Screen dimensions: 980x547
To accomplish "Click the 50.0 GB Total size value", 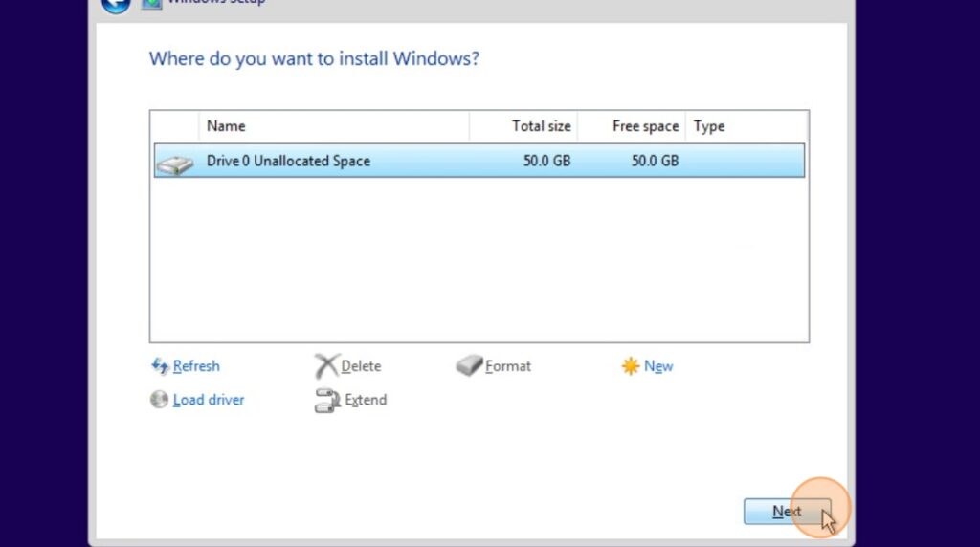I will pyautogui.click(x=546, y=161).
